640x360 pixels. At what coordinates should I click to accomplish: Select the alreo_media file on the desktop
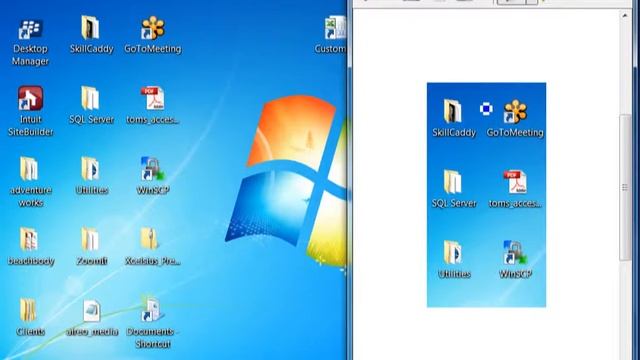point(92,318)
